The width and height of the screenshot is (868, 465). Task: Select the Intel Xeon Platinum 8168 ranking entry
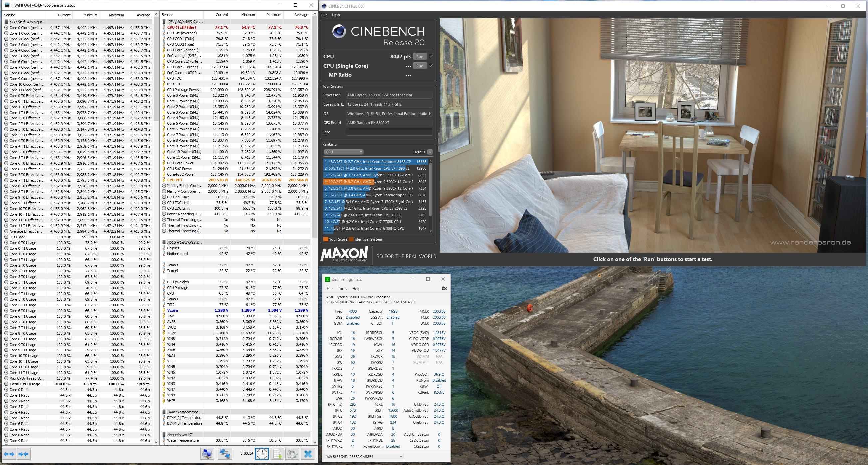click(x=375, y=162)
